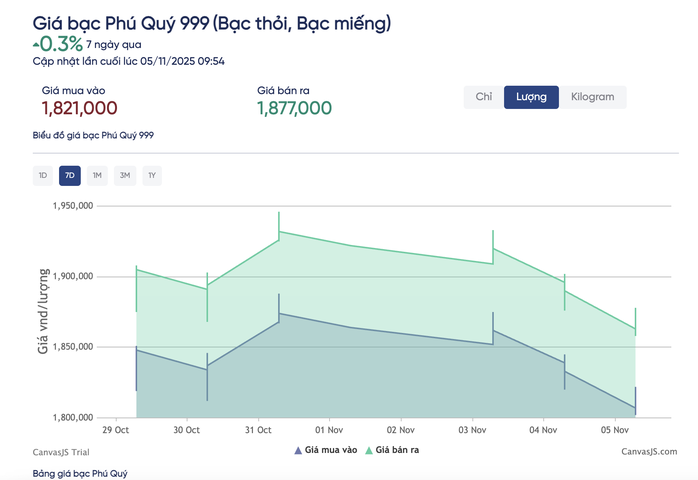Click the green up-arrow trend icon
The height and width of the screenshot is (480, 698).
(37, 45)
